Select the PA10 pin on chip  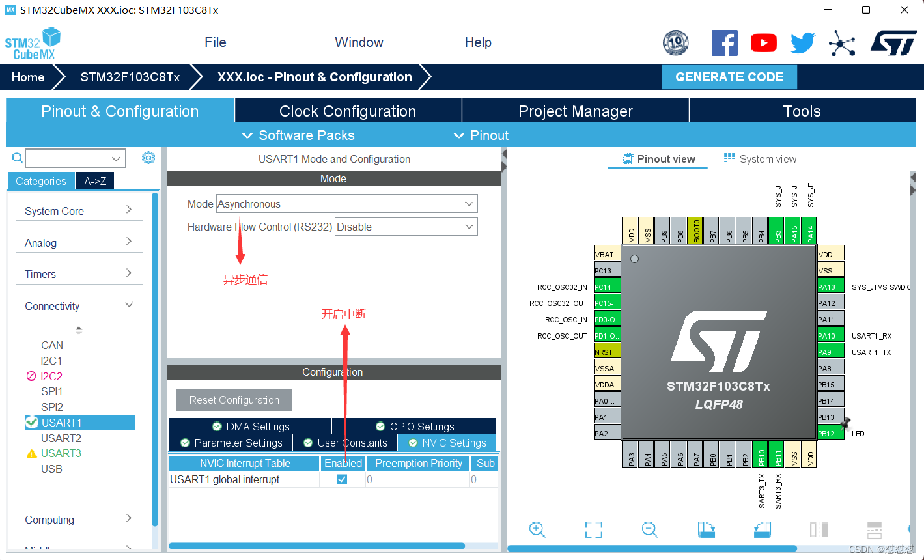coord(831,336)
